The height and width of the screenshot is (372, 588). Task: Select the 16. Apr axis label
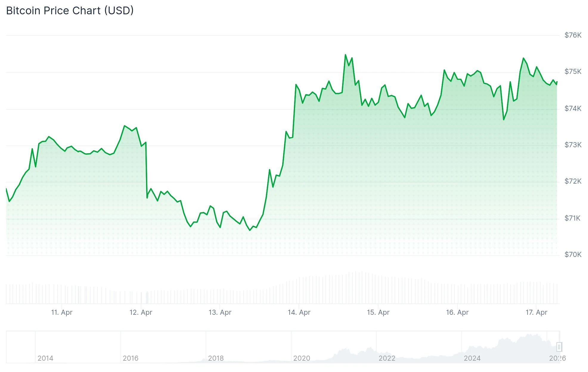pyautogui.click(x=457, y=312)
